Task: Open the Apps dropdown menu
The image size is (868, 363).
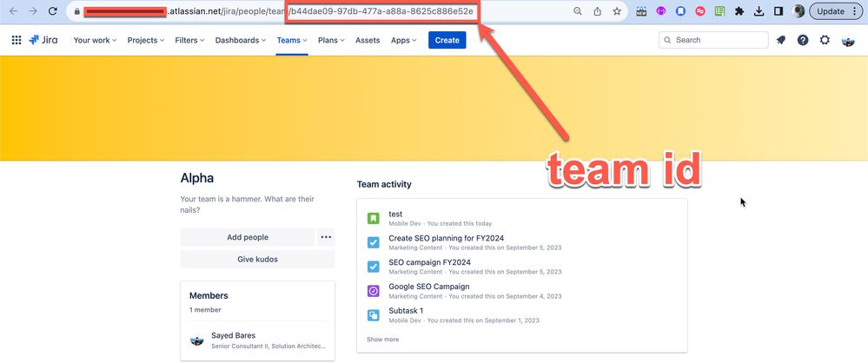Action: coord(403,40)
